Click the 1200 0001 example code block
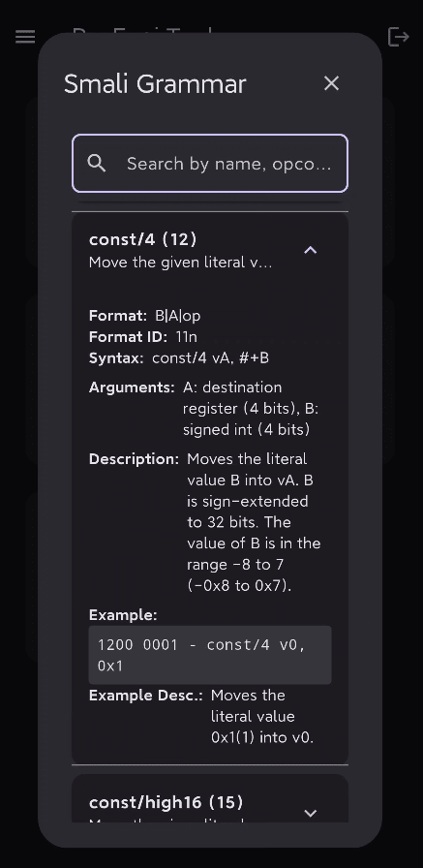Viewport: 423px width, 868px height. click(210, 655)
